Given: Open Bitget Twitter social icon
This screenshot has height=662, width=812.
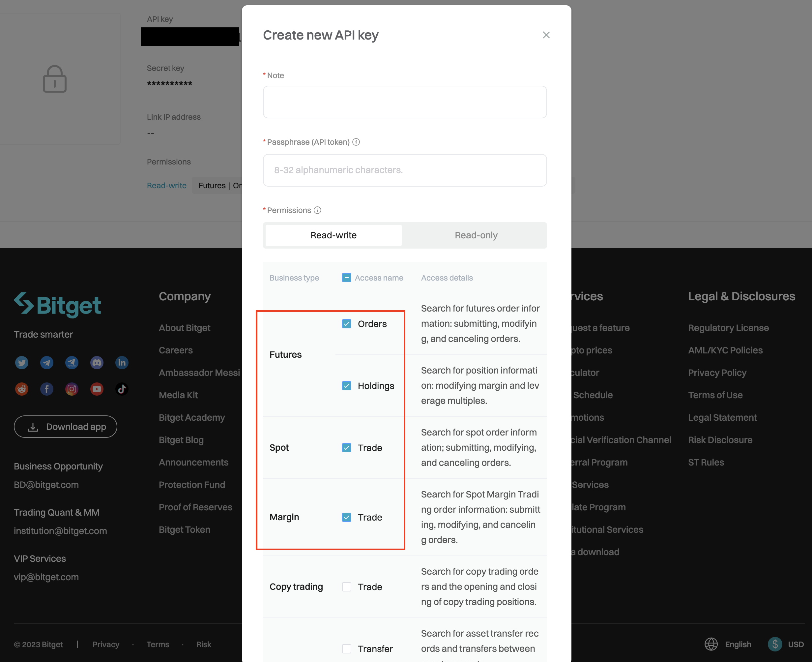Looking at the screenshot, I should point(22,362).
